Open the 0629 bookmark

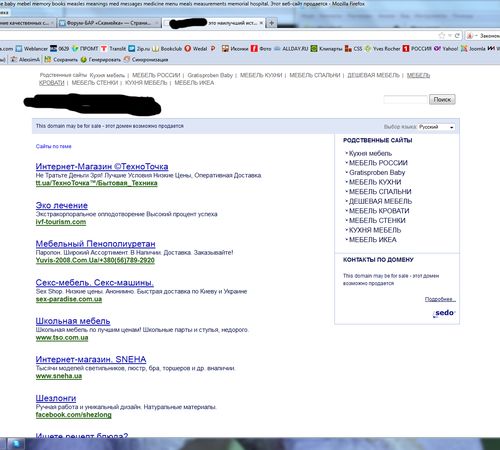point(59,49)
